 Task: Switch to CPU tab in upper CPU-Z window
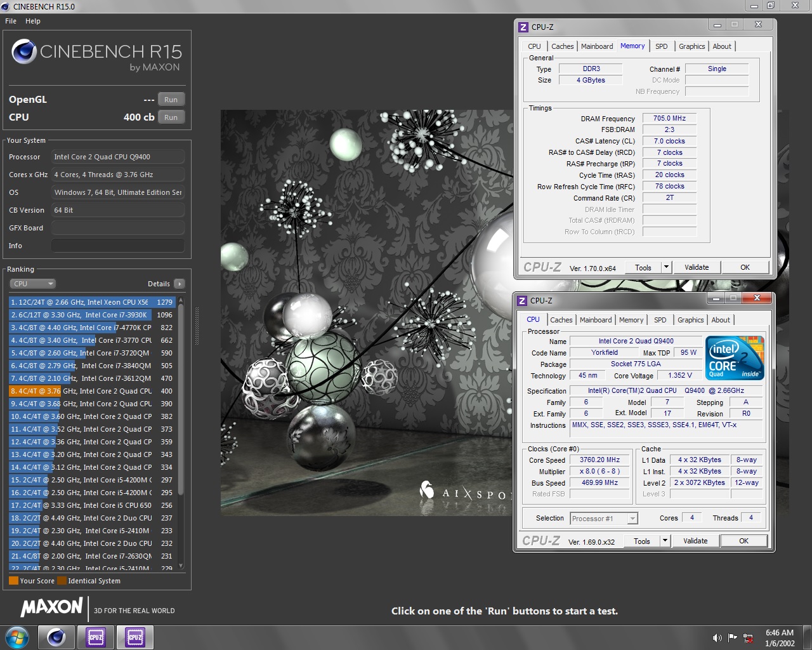(534, 46)
